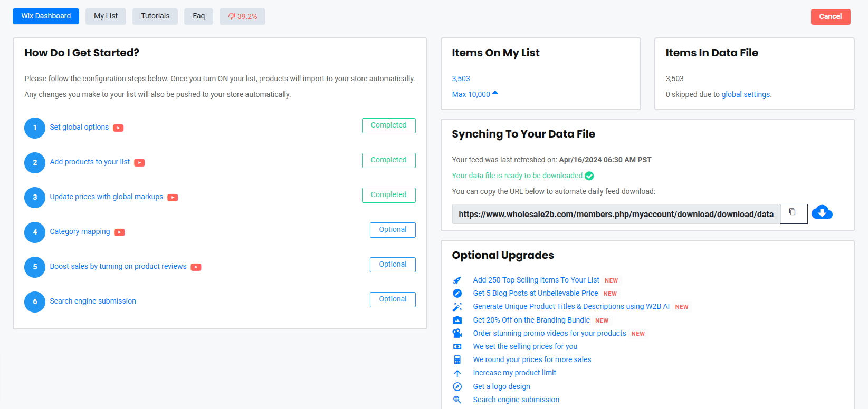Click the compass icon for logo design
This screenshot has height=409, width=868.
coord(457,386)
